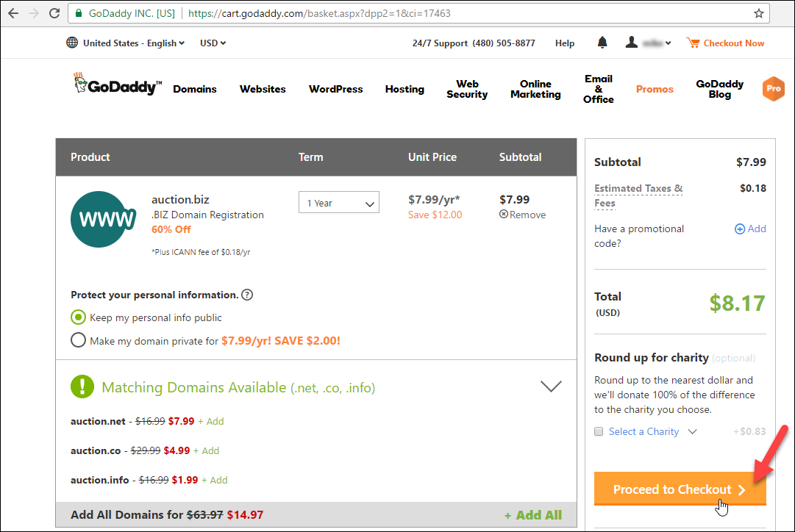Click the browser address bar URL
Viewport: 795px width, 532px height.
[x=319, y=13]
